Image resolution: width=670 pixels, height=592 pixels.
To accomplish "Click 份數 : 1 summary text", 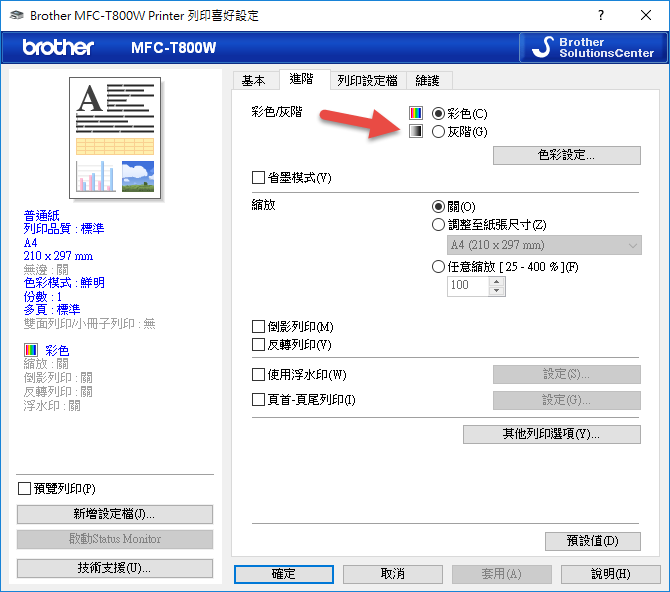I will 43,296.
